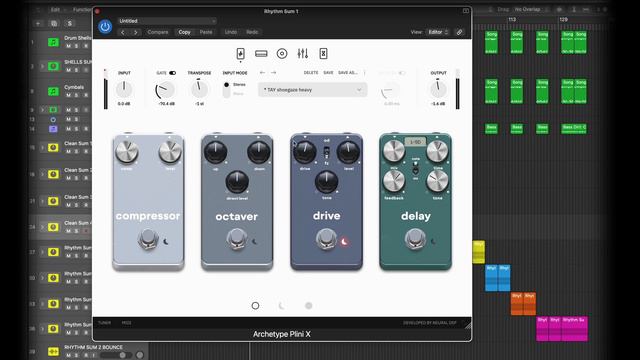The image size is (640, 360).
Task: Expand the SHELLS SUM track stack
Action: 42,66
